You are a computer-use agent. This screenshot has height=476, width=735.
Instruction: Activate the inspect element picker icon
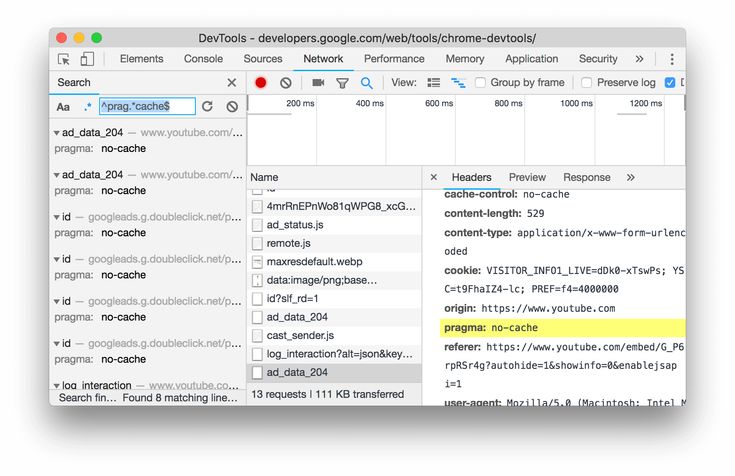[64, 59]
